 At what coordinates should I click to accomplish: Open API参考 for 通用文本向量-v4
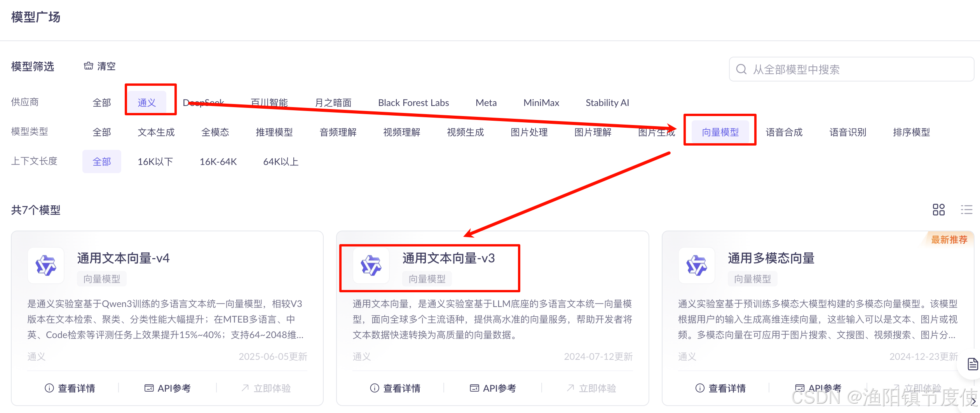point(174,388)
